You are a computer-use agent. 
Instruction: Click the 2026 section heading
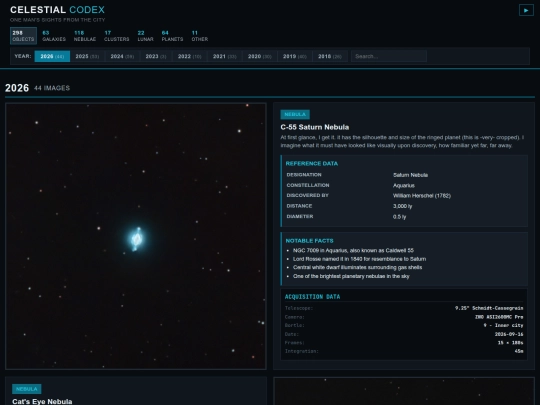17,88
